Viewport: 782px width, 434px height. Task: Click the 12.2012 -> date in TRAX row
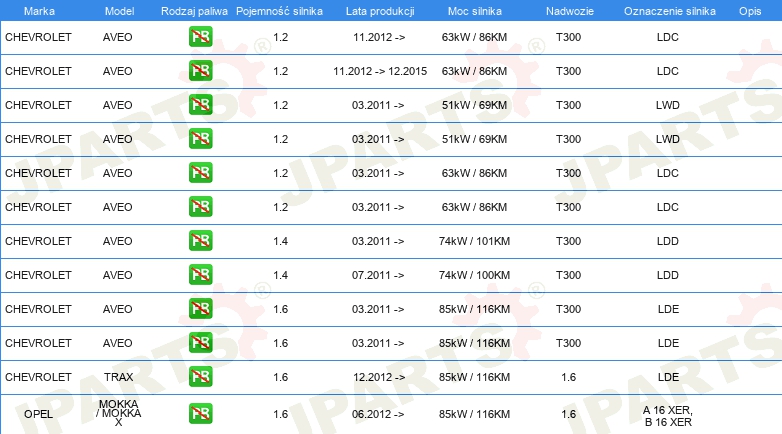coord(379,377)
